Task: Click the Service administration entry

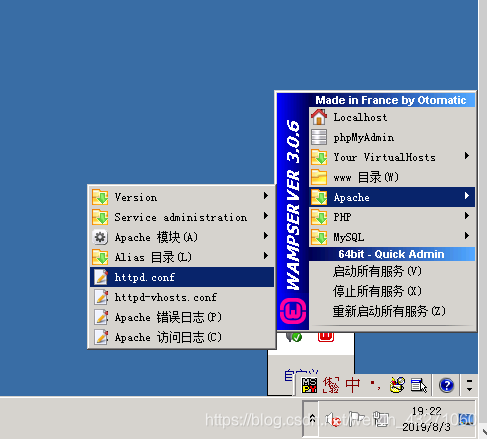Action: click(x=182, y=217)
